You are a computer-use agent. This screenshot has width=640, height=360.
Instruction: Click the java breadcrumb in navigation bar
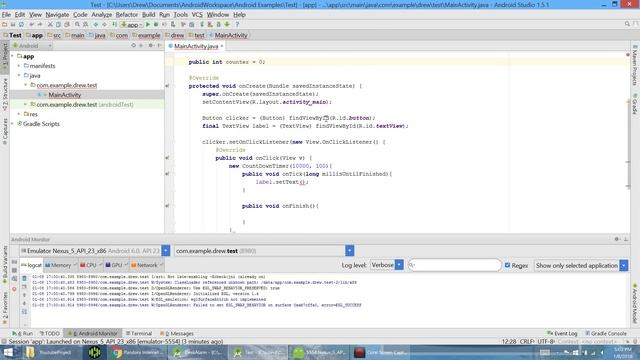click(x=100, y=36)
